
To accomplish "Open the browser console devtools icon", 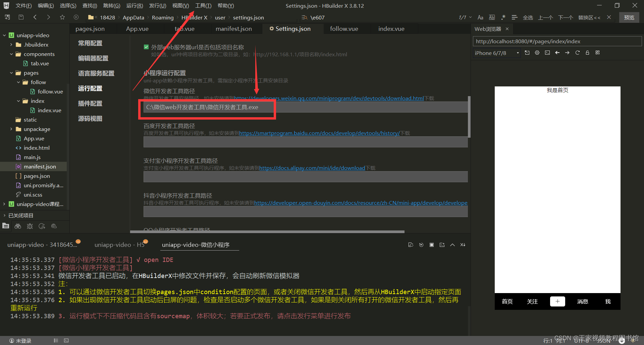I will point(547,53).
